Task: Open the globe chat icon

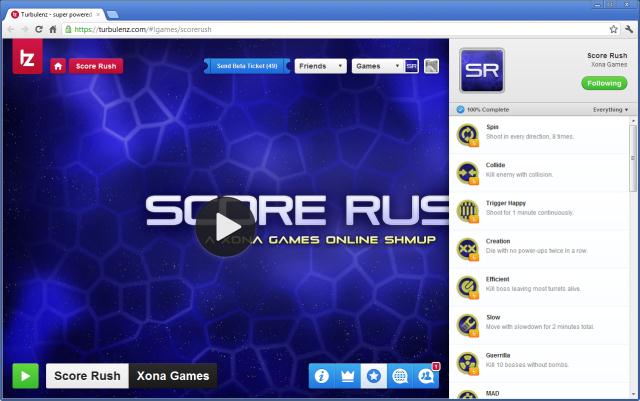Action: coord(400,376)
